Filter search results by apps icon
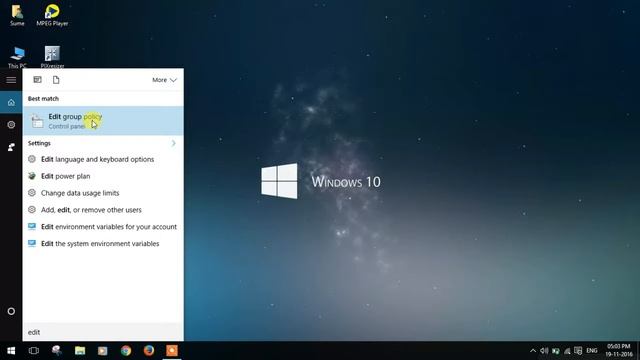640x360 pixels. [x=37, y=80]
